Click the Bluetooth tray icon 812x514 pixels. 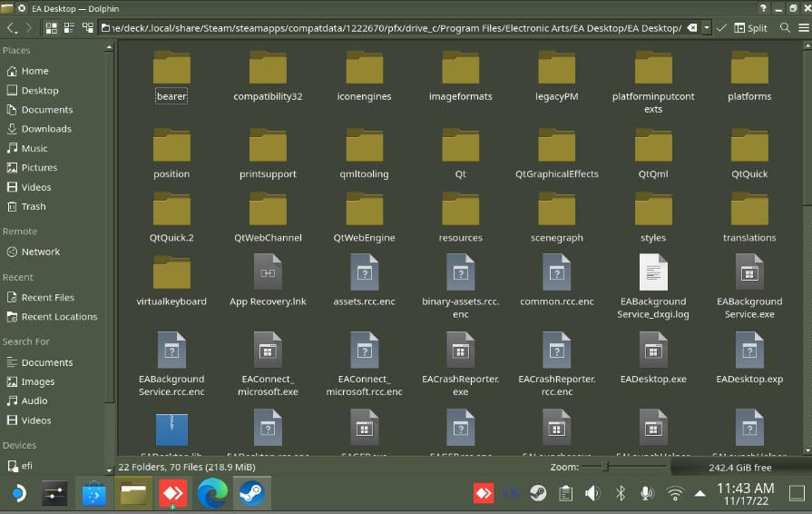tap(621, 493)
